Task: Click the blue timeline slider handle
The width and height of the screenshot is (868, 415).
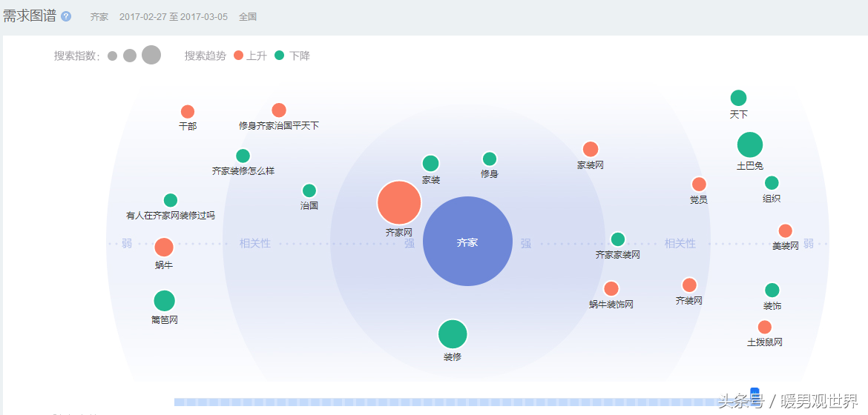Action: [x=754, y=394]
